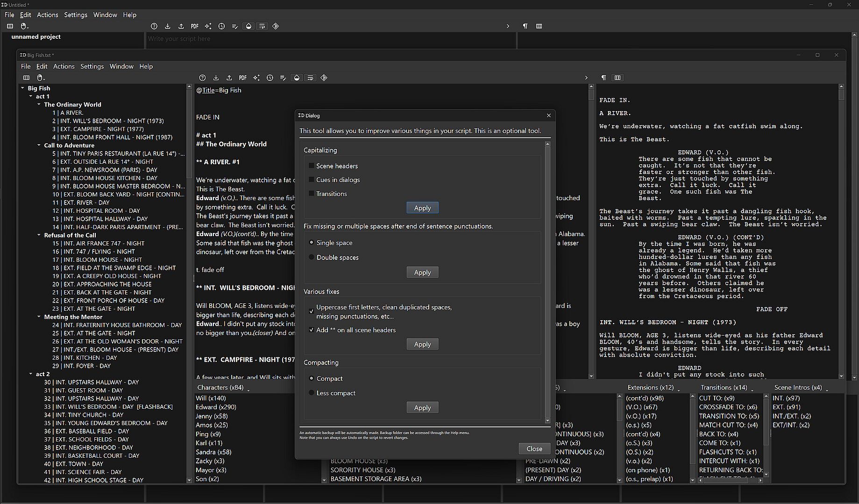Click the download arrow icon in Big Fish toolbar
Image resolution: width=859 pixels, height=504 pixels.
click(x=216, y=78)
